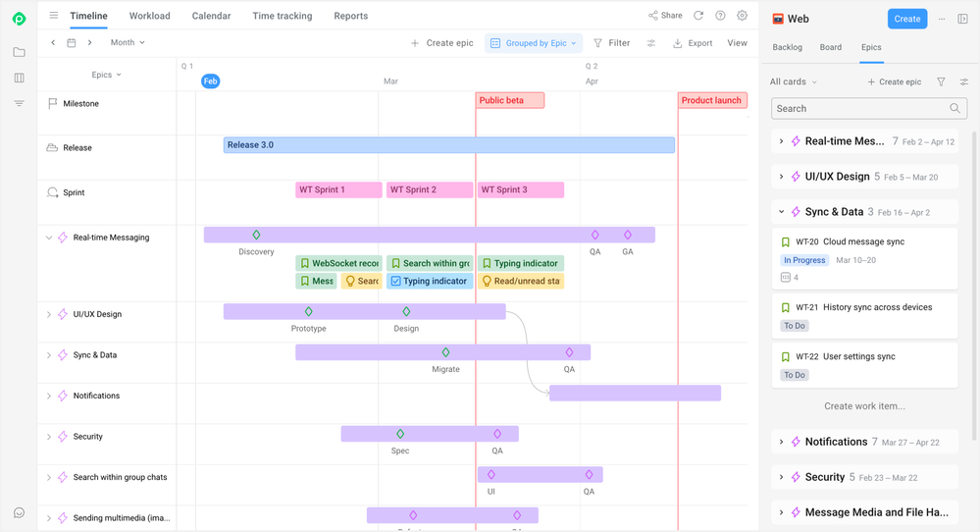Click Create work item... link
This screenshot has height=532, width=980.
click(x=864, y=406)
